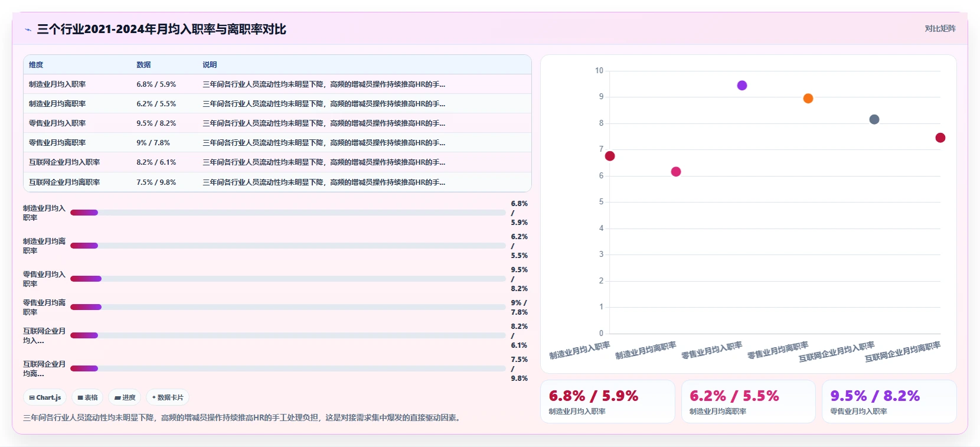
Task: Select table cell 6.8% / 5.9%
Action: (x=156, y=84)
